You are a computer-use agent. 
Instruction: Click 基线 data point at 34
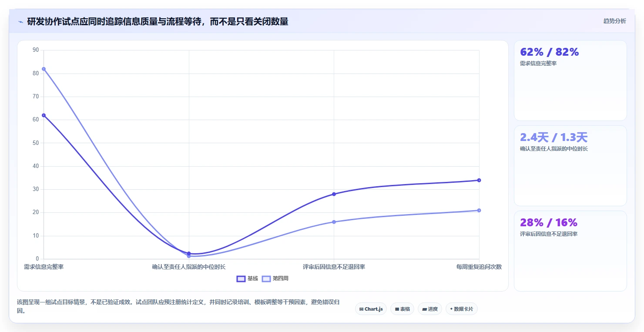click(x=479, y=180)
